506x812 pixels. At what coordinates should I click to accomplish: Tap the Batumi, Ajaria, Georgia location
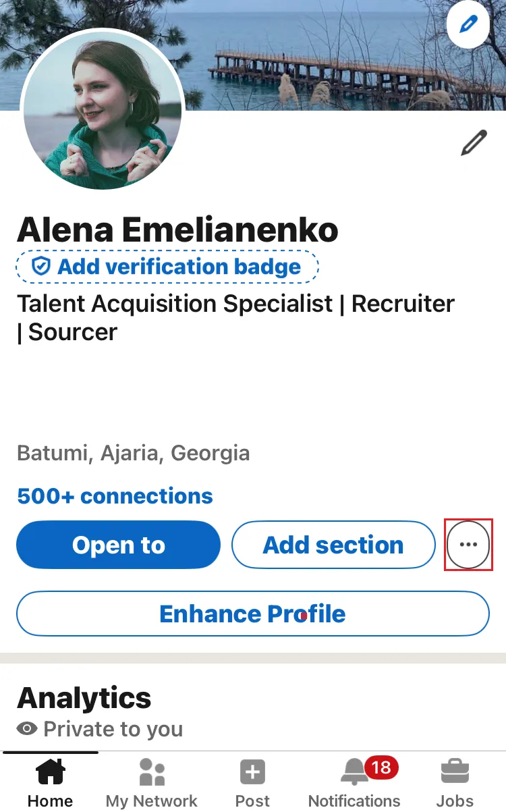134,452
